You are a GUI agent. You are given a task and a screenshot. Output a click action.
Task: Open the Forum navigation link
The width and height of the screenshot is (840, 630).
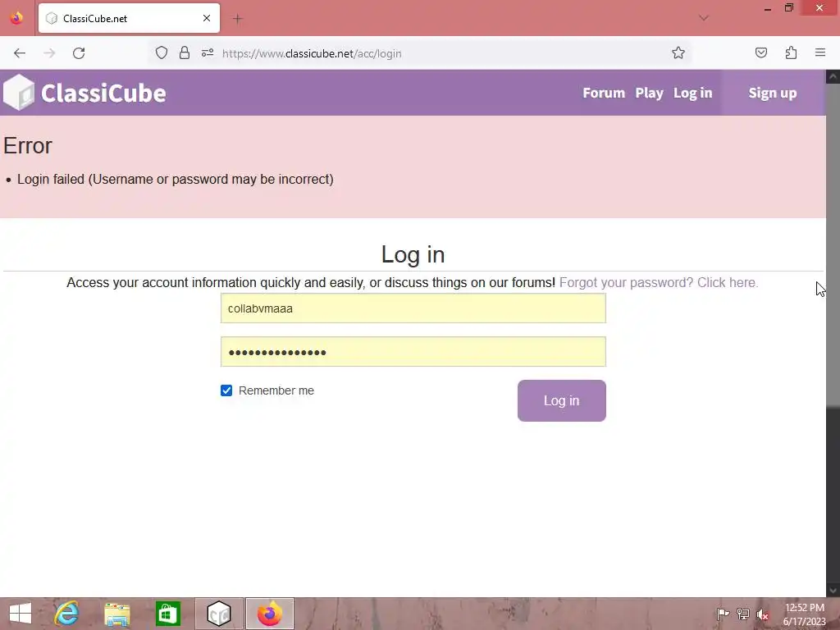[x=604, y=93]
